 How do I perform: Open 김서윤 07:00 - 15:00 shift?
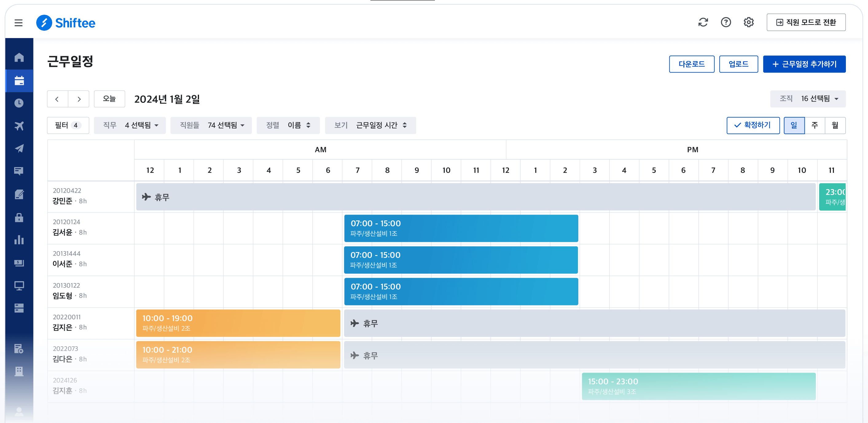(461, 228)
